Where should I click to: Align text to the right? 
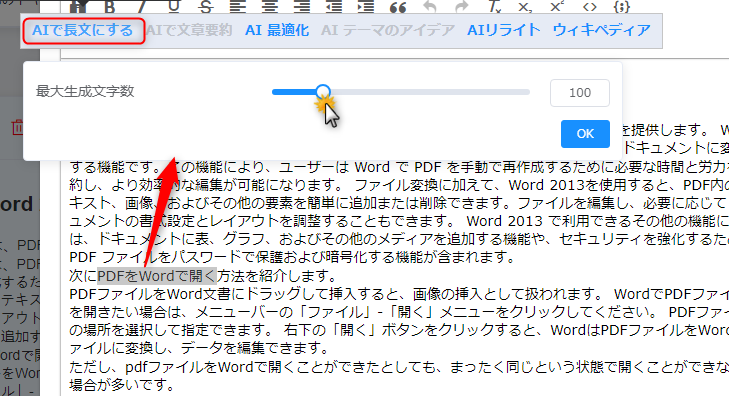[302, 7]
